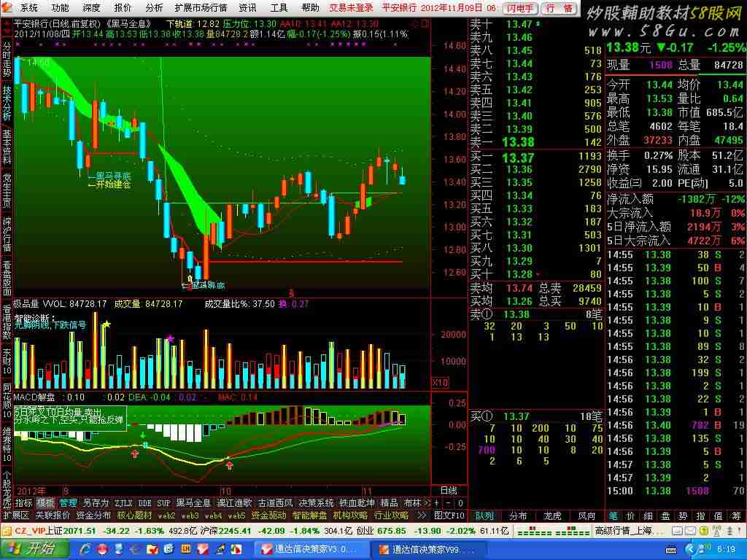Select 香港指数 in left sidebar

coord(7,322)
